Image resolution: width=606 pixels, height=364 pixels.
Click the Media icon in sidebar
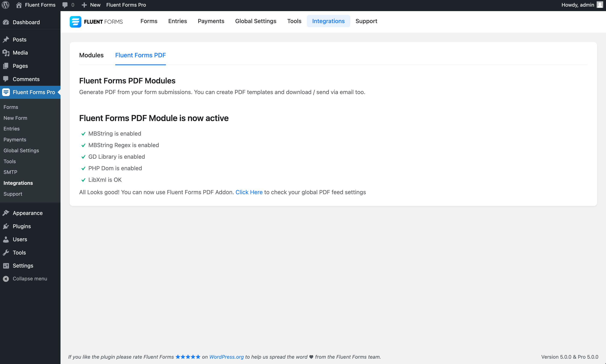[x=6, y=53]
